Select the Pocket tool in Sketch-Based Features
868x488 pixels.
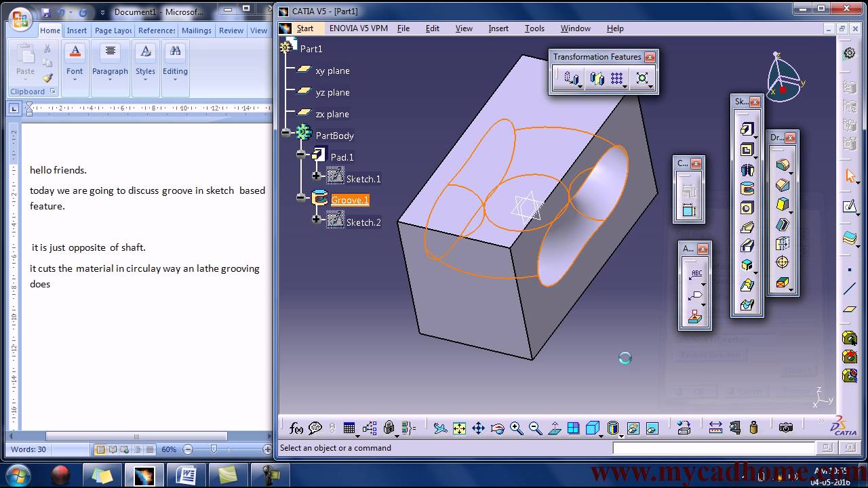tap(747, 150)
